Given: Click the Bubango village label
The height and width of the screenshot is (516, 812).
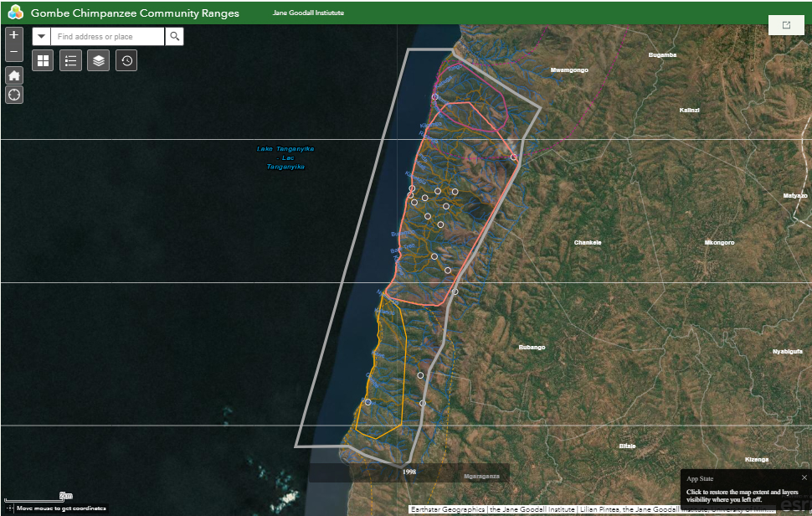Looking at the screenshot, I should 532,347.
